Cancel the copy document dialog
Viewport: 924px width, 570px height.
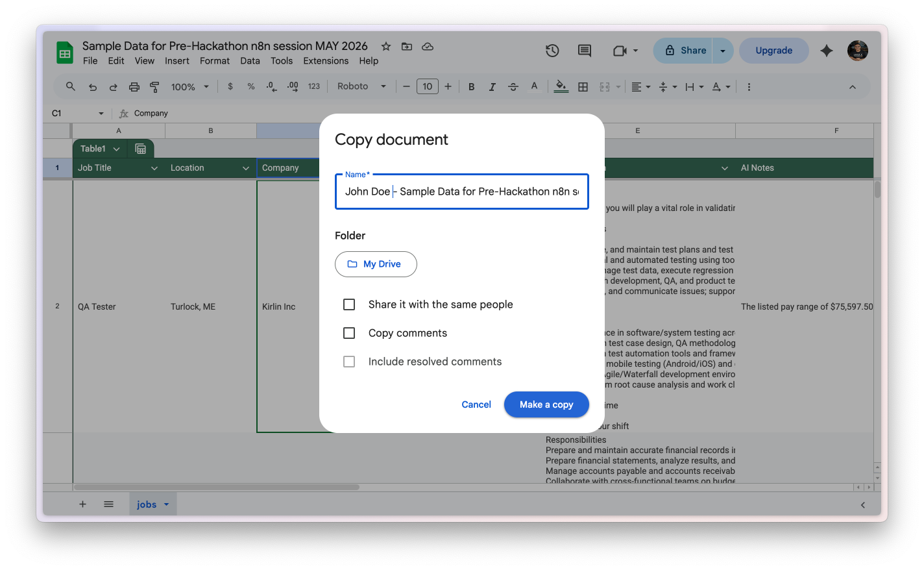(x=476, y=404)
